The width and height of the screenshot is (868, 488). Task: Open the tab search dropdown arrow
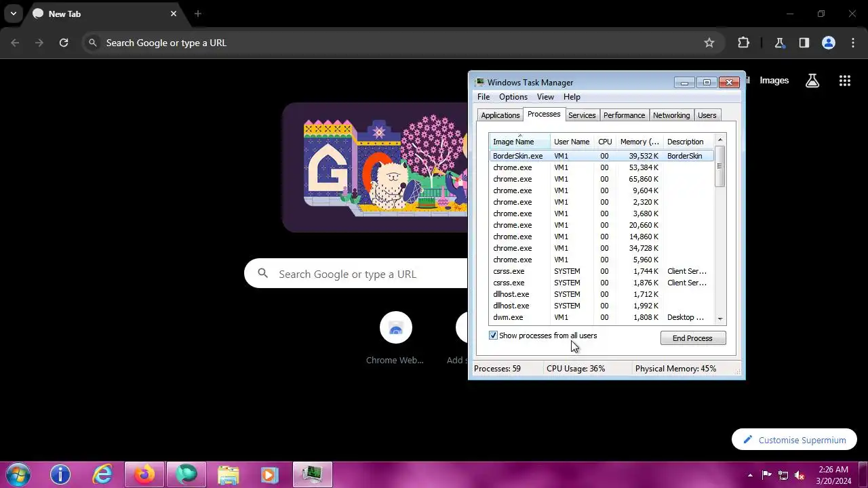pyautogui.click(x=14, y=14)
